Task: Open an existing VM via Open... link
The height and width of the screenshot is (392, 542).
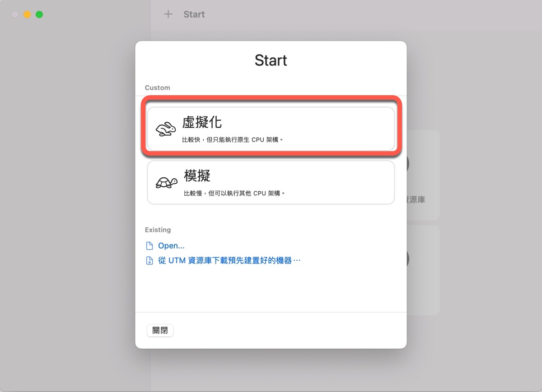Action: [x=171, y=246]
